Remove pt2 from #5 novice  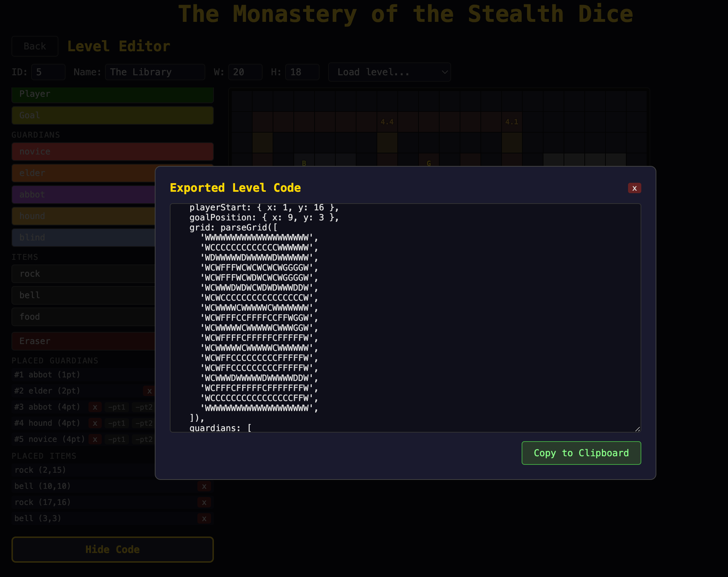click(144, 439)
